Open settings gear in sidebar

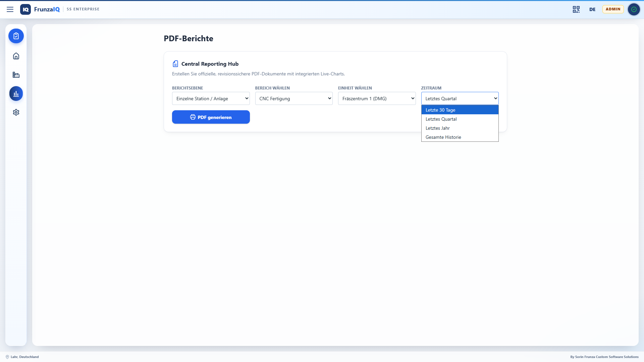tap(16, 112)
